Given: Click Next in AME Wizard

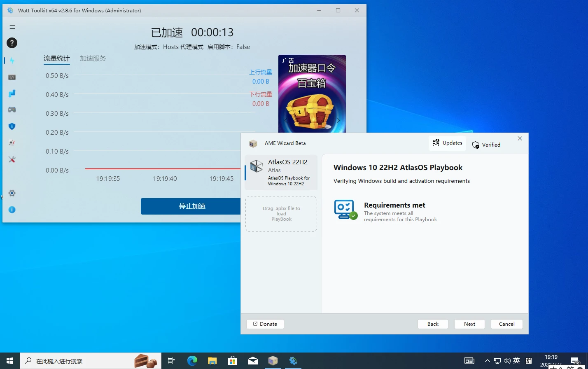Looking at the screenshot, I should [x=469, y=324].
